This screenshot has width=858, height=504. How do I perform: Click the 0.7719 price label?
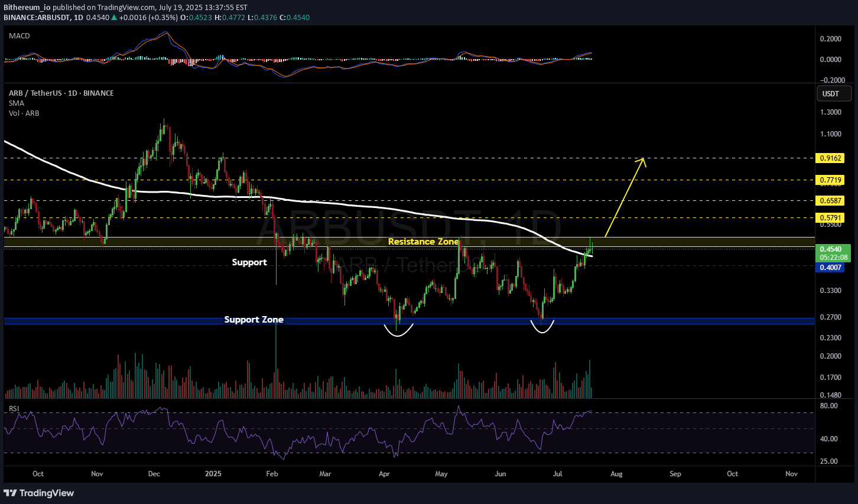click(x=830, y=180)
